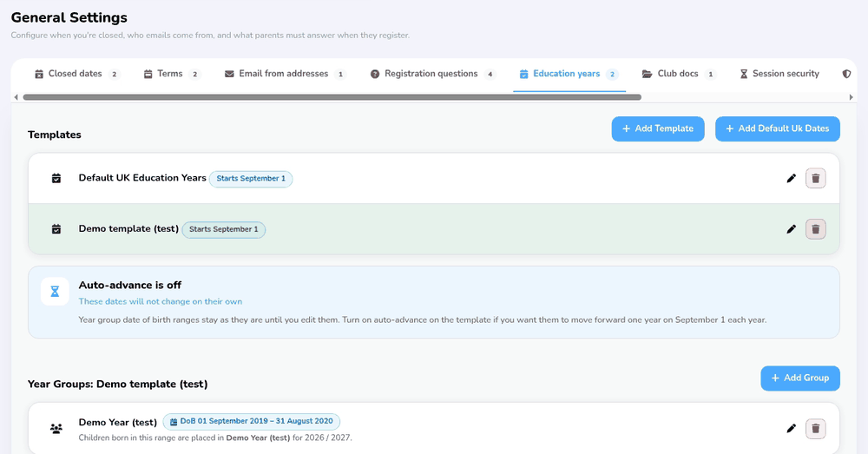The image size is (868, 454).
Task: Click the General Settings page title
Action: coord(69,17)
